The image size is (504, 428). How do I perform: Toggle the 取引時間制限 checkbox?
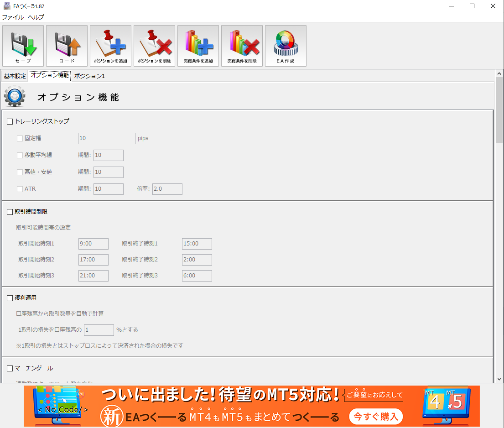click(10, 212)
